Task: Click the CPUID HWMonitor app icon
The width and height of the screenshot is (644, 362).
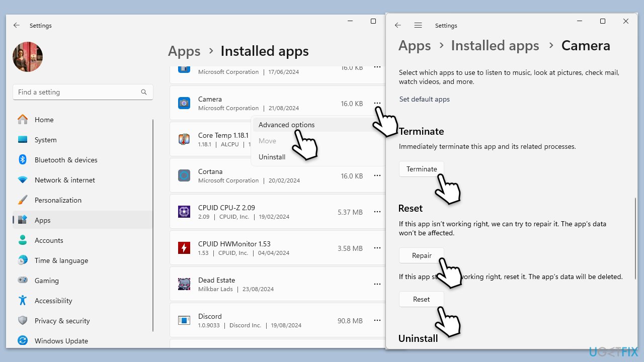Action: coord(184,248)
